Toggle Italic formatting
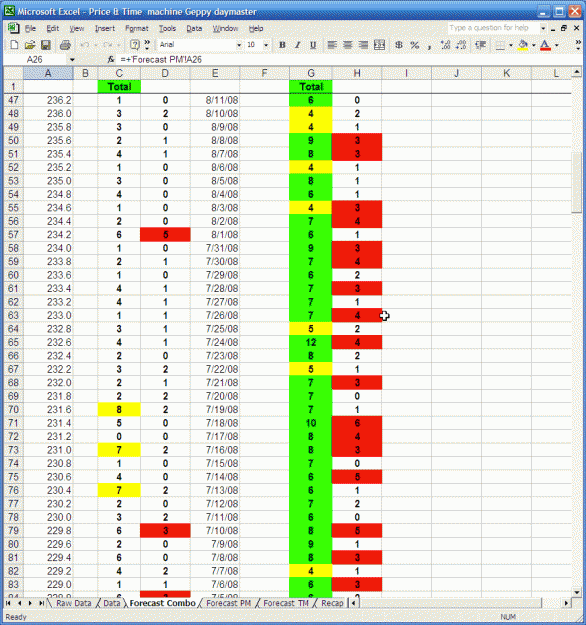The width and height of the screenshot is (586, 625). coord(297,45)
